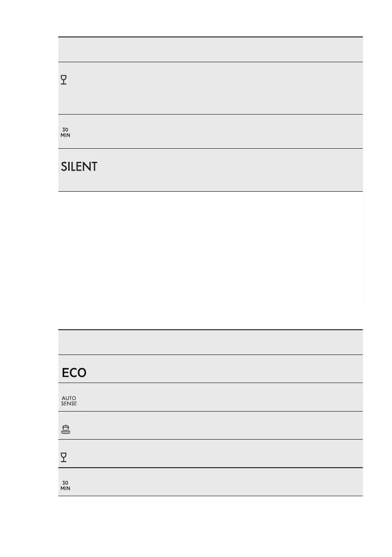Click the blank white area between both tables

[x=210, y=260]
